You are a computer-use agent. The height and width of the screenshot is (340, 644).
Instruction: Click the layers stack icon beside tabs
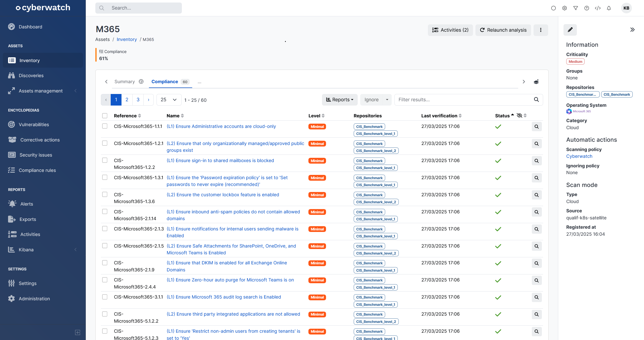click(536, 82)
